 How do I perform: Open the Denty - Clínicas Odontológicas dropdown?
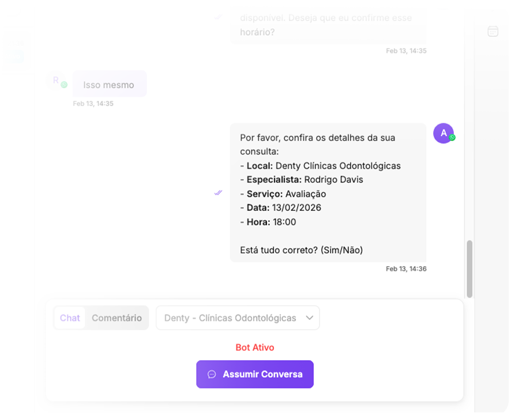pyautogui.click(x=238, y=318)
